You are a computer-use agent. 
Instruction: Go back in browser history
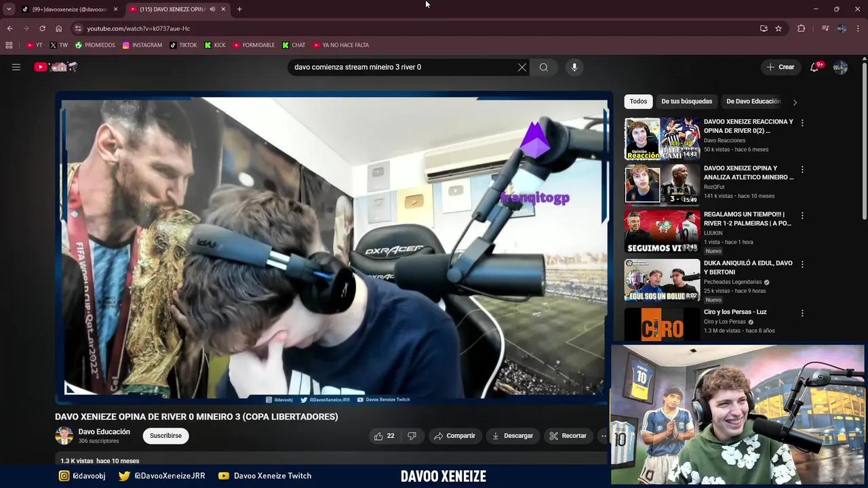[x=9, y=28]
